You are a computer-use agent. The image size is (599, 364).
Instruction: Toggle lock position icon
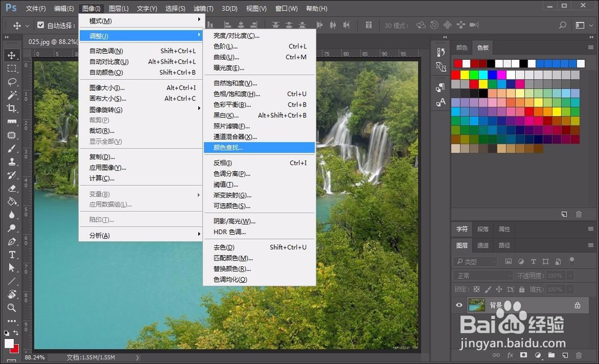(x=499, y=290)
